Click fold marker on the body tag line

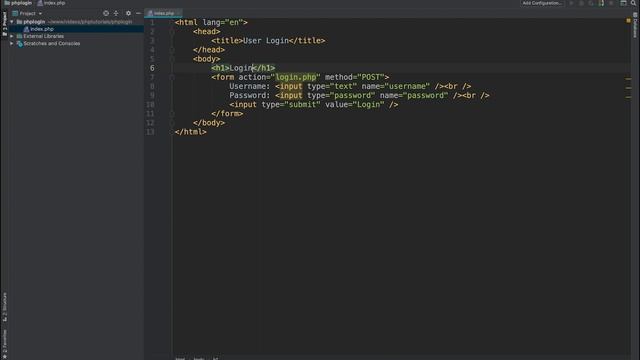[172, 59]
